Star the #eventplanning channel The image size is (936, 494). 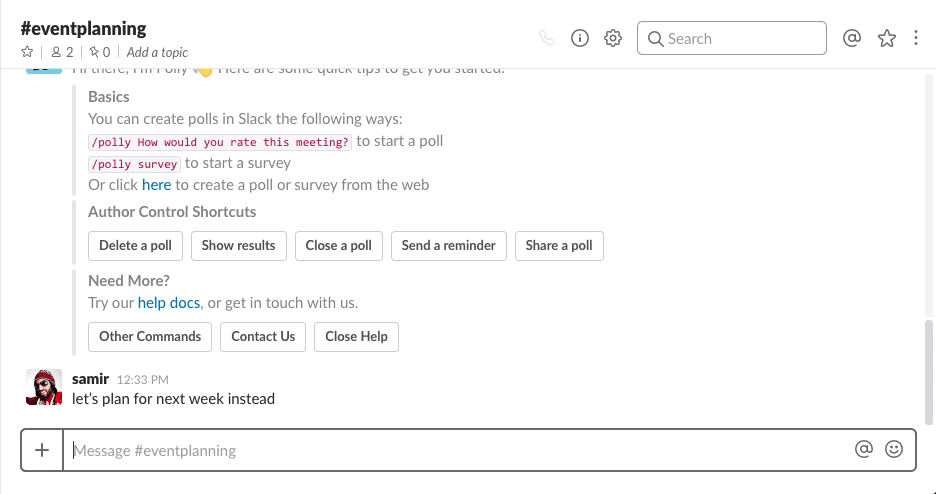click(27, 52)
